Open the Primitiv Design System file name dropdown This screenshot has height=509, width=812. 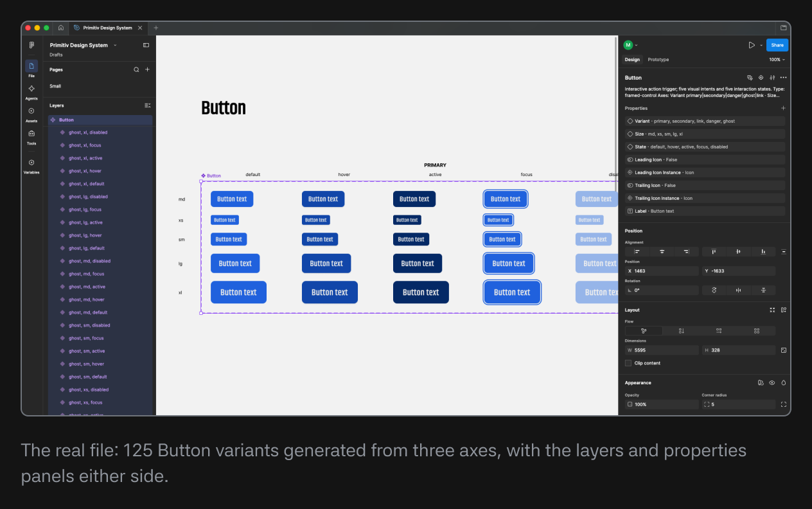(x=115, y=45)
